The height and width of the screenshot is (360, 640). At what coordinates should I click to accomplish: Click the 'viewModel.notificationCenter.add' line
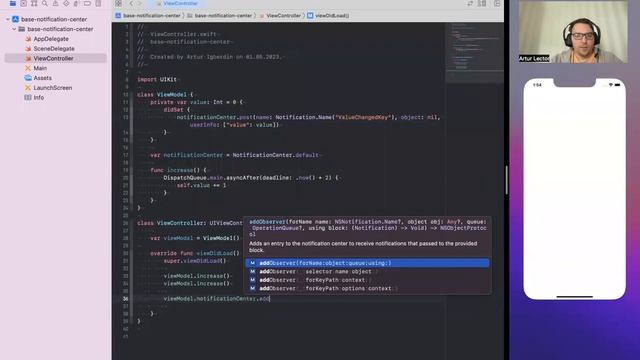tap(216, 299)
